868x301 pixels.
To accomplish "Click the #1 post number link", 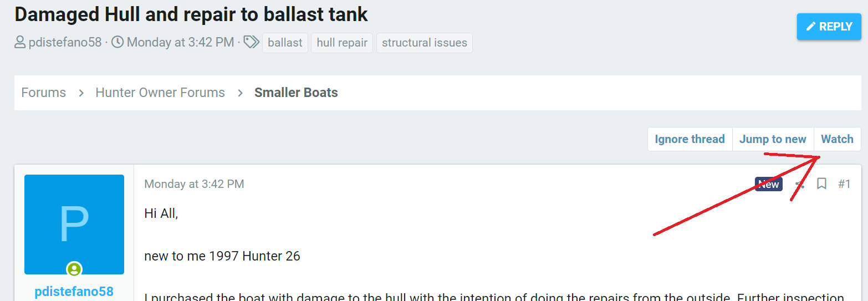I will click(x=844, y=184).
